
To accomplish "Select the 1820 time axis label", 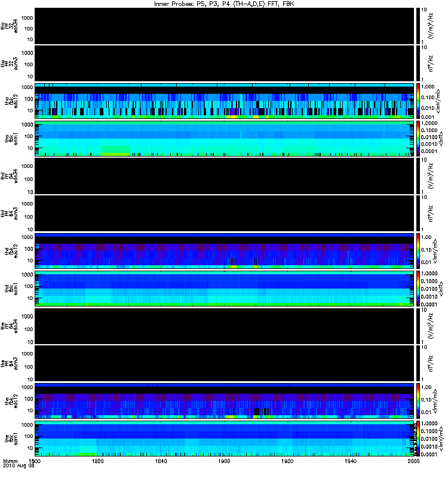I will (97, 461).
